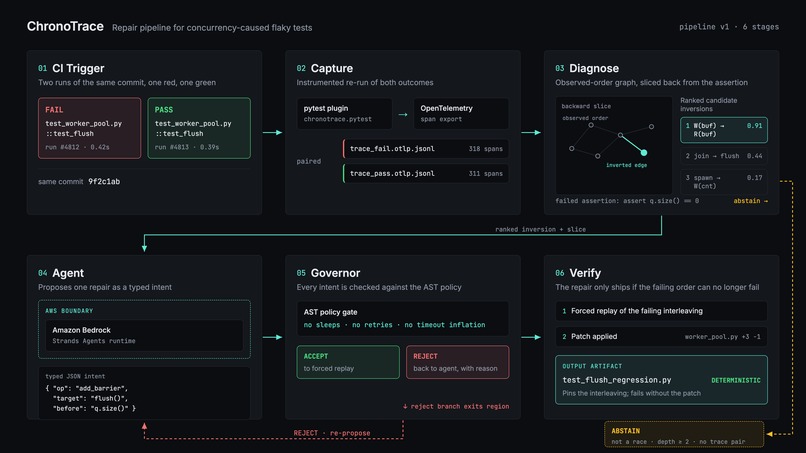Click the "pipeline v1 · 6 stages" label

point(728,27)
